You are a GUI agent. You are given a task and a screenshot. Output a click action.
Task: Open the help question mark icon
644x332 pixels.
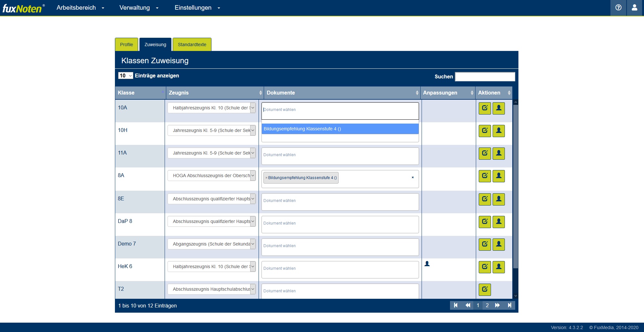coord(618,7)
